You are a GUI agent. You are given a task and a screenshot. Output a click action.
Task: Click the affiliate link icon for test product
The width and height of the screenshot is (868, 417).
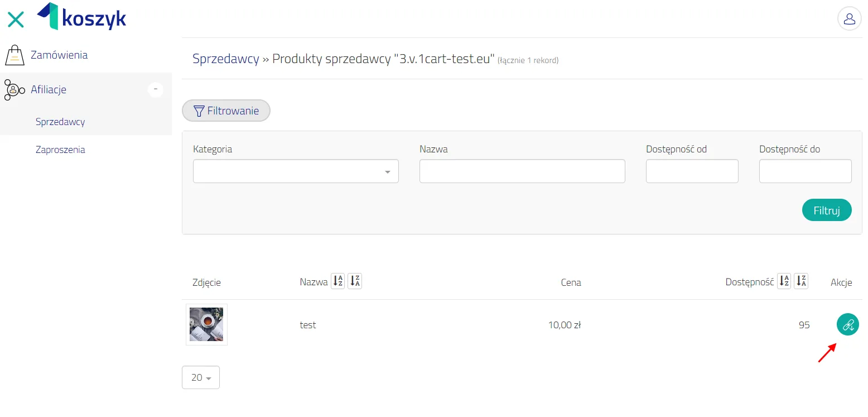847,324
